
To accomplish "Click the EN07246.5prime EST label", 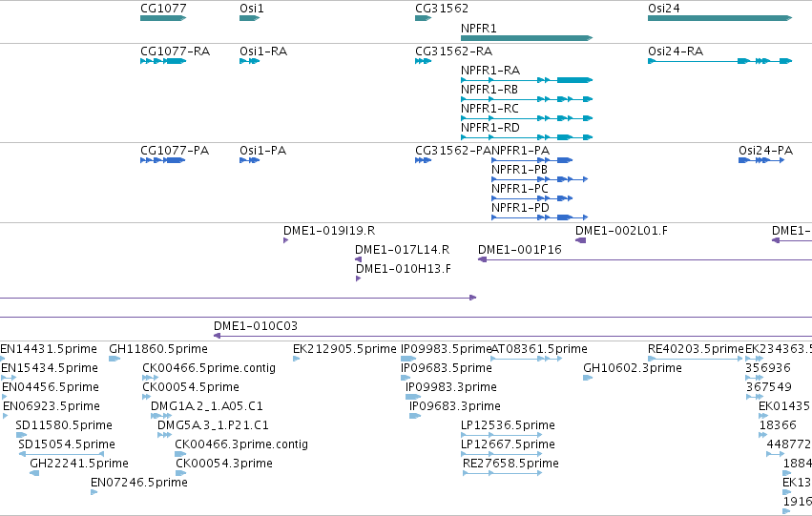I will pyautogui.click(x=139, y=484).
